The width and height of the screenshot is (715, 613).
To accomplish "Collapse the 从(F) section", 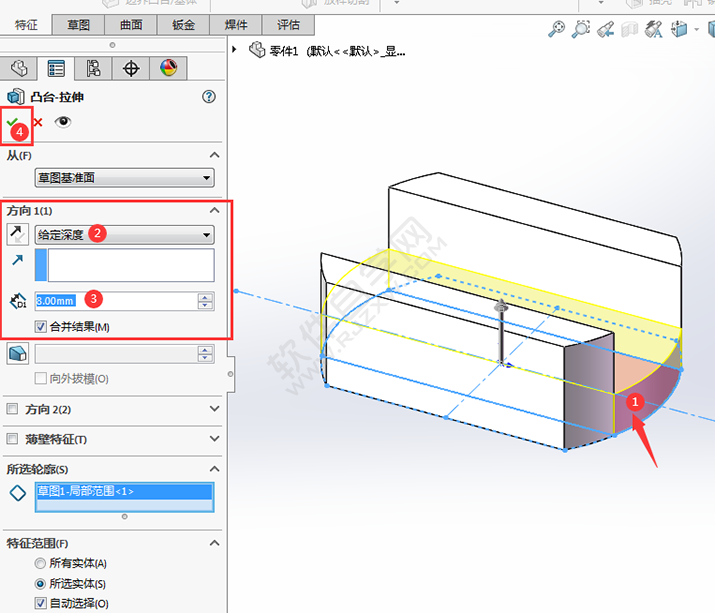I will tap(214, 155).
